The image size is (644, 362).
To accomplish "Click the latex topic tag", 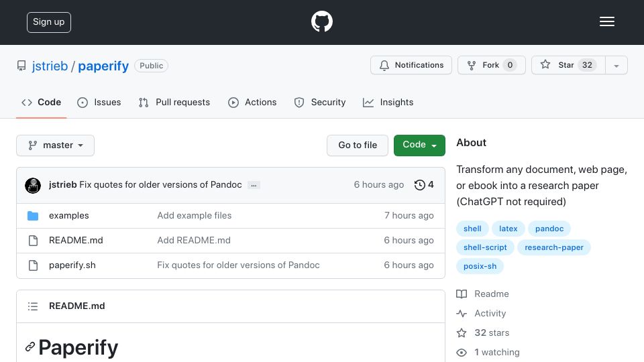I will tap(508, 229).
